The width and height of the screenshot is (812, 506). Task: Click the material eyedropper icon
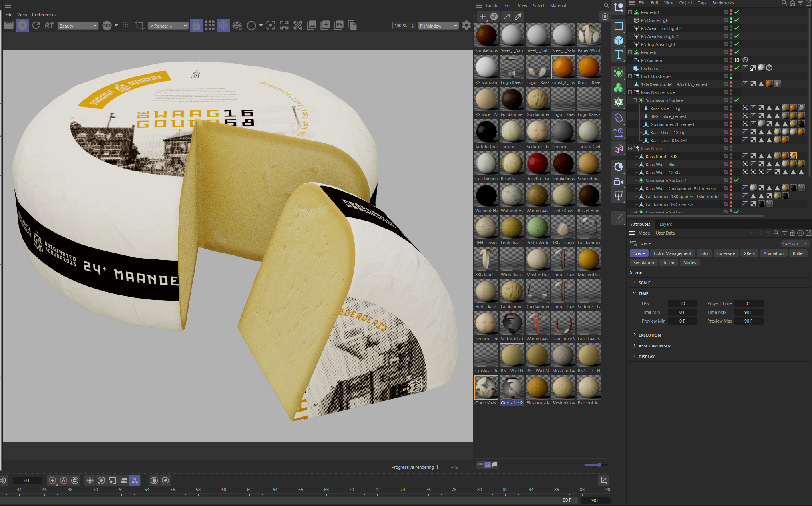(x=518, y=16)
